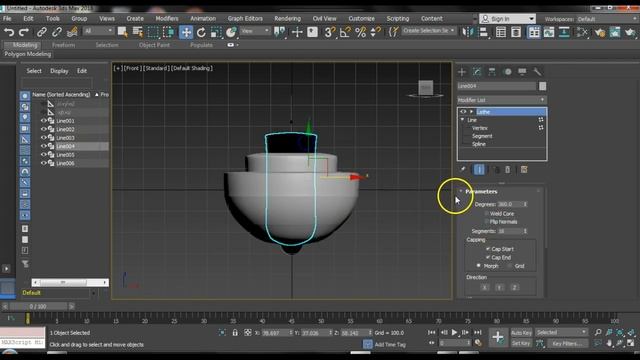
Task: Toggle Show End Result button
Action: 479,169
